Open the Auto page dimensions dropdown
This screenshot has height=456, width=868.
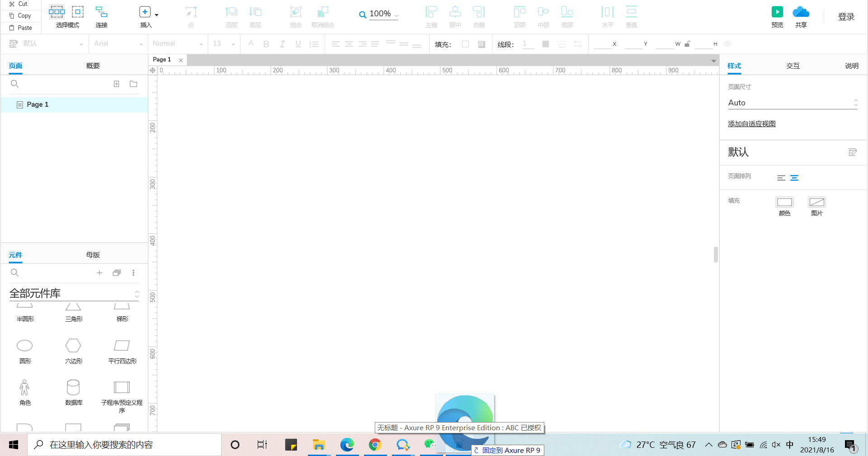793,103
